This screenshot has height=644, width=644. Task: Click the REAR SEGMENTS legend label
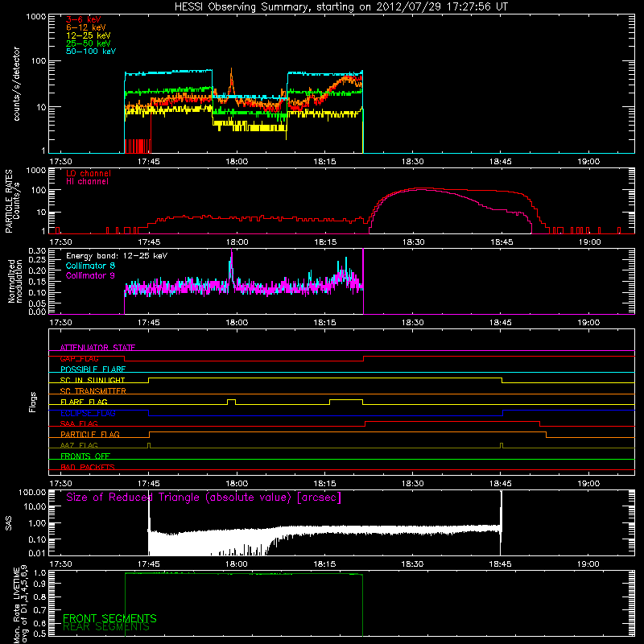pos(106,627)
